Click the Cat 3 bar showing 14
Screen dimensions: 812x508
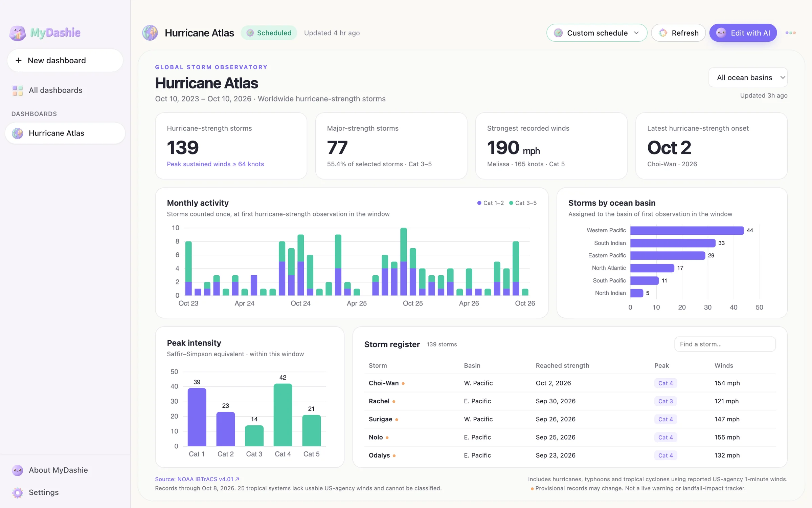pos(254,436)
